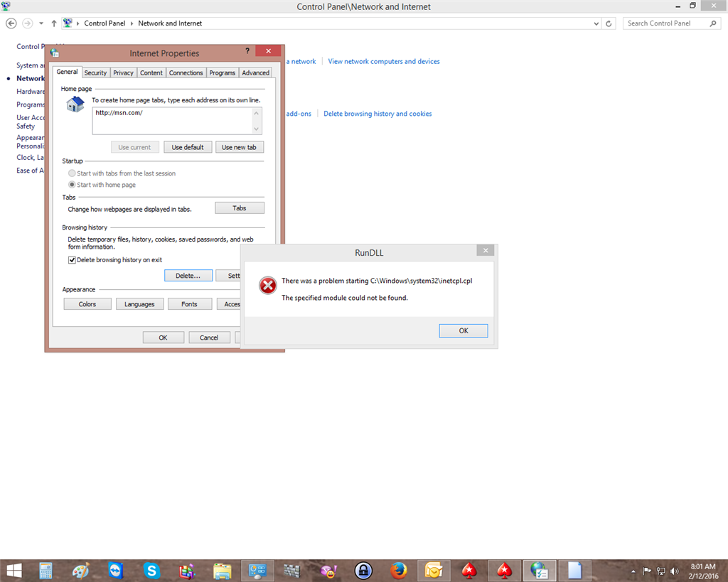Open the address bar dropdown arrow
728x582 pixels.
click(x=596, y=23)
